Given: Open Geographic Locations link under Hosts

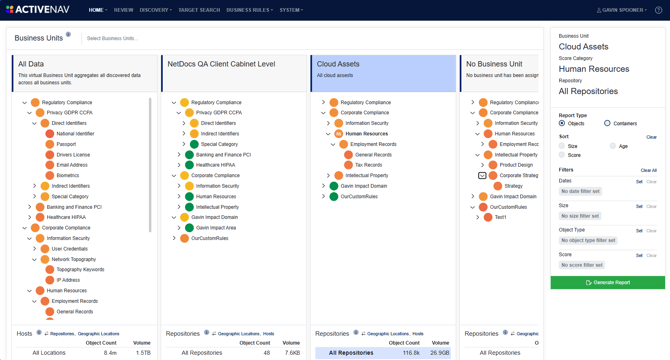Looking at the screenshot, I should (x=99, y=334).
